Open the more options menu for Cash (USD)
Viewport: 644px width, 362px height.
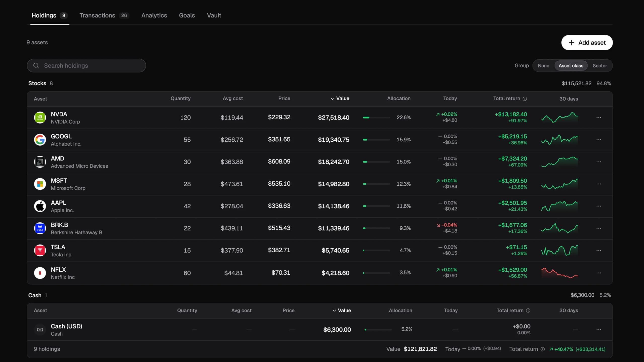click(599, 330)
